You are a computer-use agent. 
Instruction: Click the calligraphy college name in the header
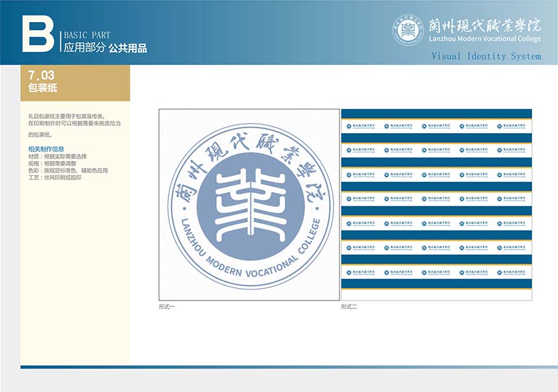[483, 25]
